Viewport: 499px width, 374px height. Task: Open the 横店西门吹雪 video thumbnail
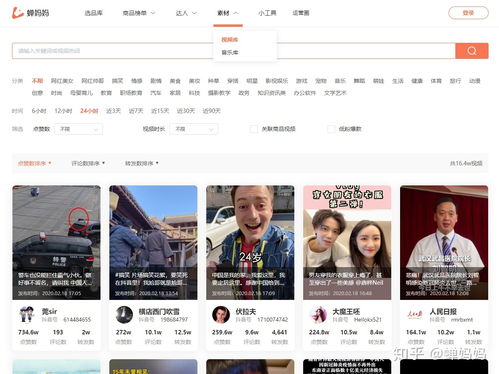[x=153, y=242]
